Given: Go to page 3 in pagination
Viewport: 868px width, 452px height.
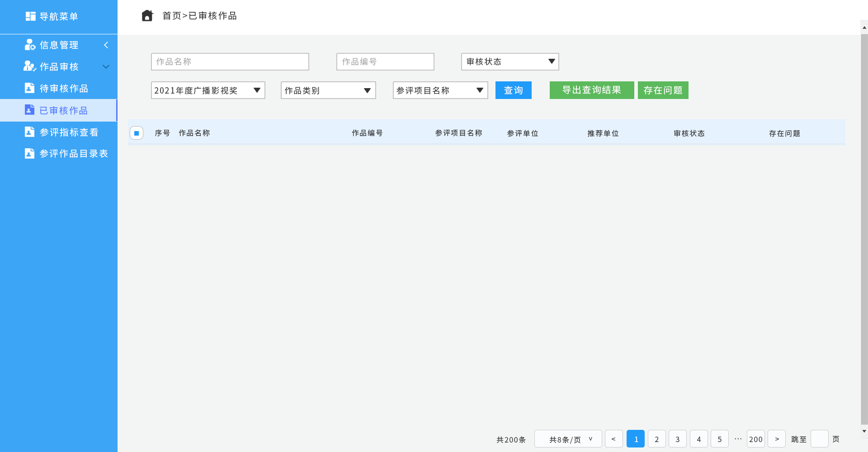Looking at the screenshot, I should coord(677,439).
